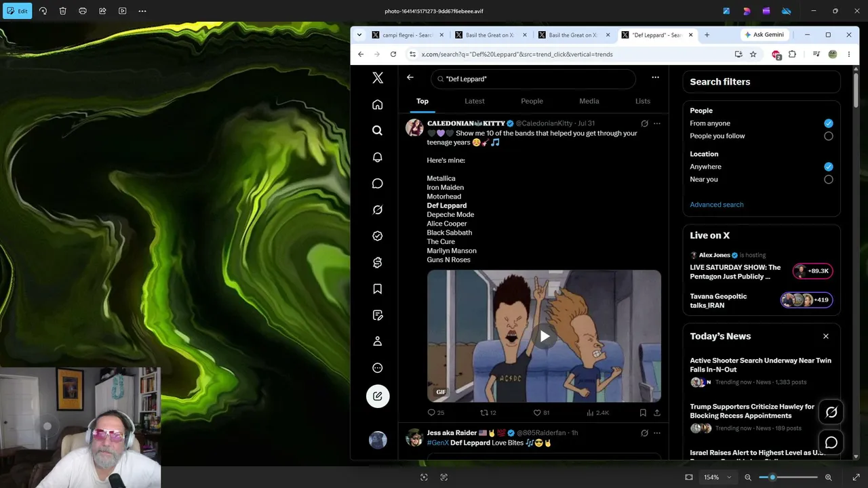Open Chrome three-dot menu
This screenshot has width=868, height=488.
click(848, 54)
